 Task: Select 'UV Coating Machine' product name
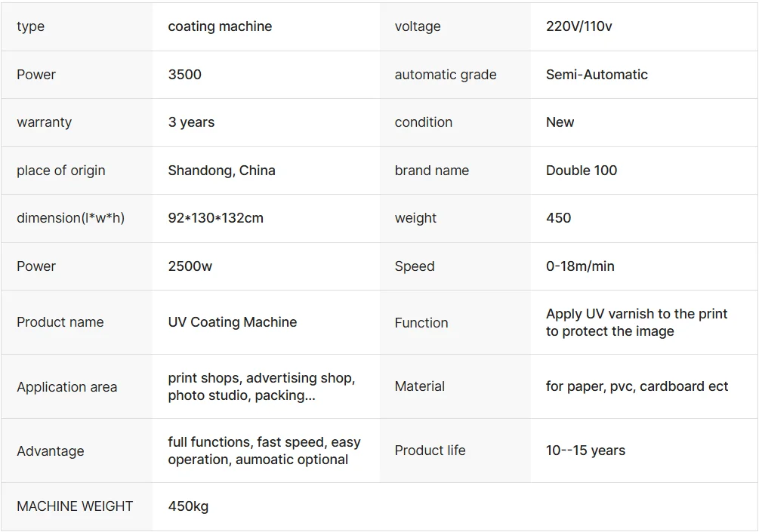tap(233, 322)
